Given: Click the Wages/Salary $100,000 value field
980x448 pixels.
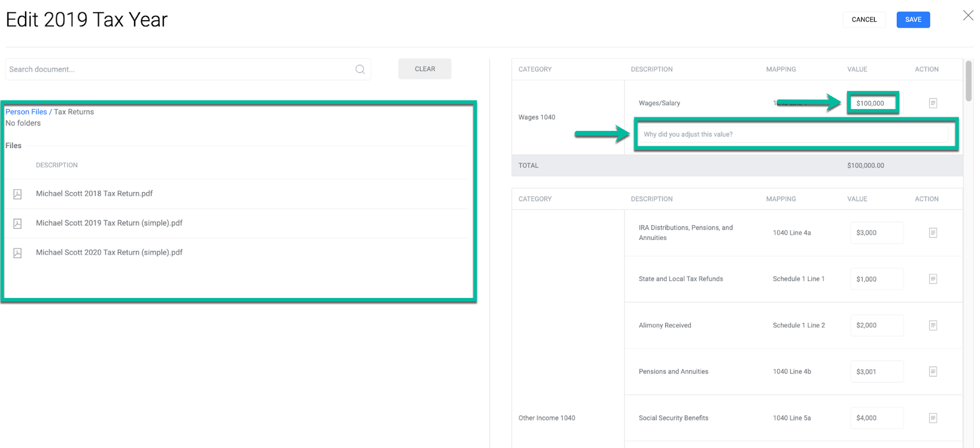Looking at the screenshot, I should [x=873, y=103].
